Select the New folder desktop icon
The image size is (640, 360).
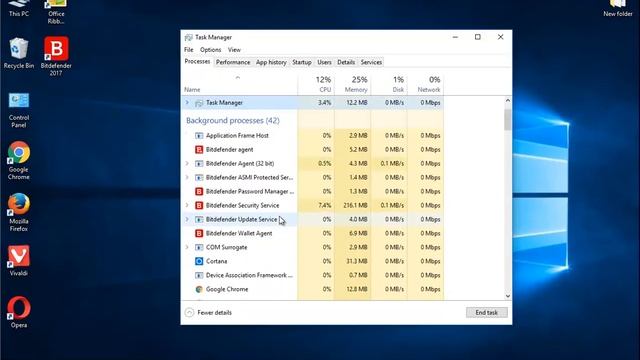tap(618, 8)
